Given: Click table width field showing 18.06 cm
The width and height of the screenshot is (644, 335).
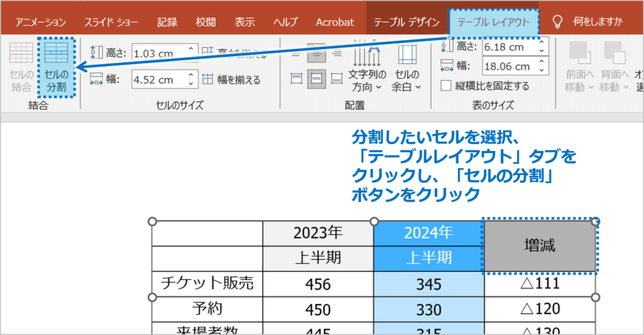Looking at the screenshot, I should point(510,67).
